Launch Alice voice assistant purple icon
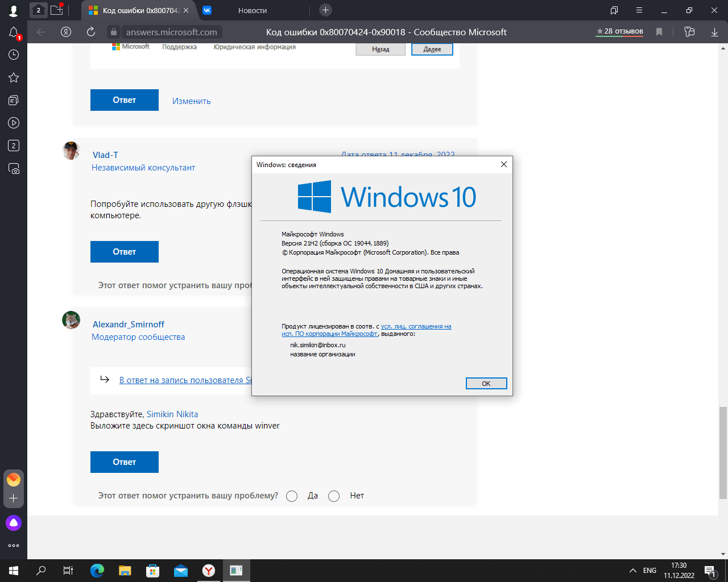Image resolution: width=728 pixels, height=582 pixels. 14,523
